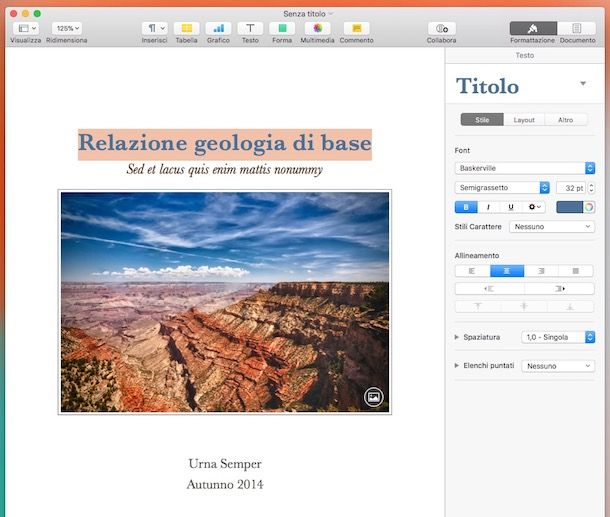This screenshot has width=610, height=517.
Task: Expand the Spaziatura section
Action: 457,337
